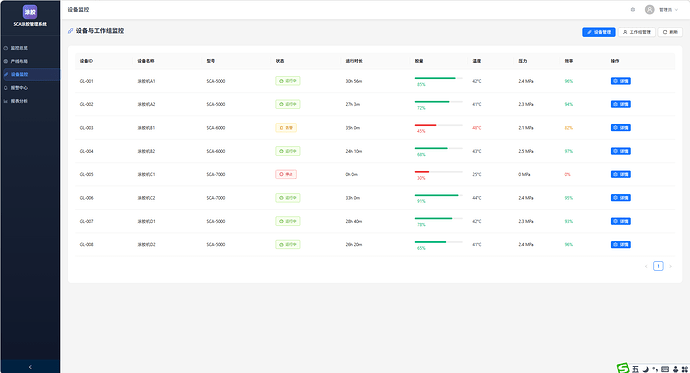This screenshot has width=690, height=373.
Task: Click the blue 设备管理 button
Action: pyautogui.click(x=599, y=32)
